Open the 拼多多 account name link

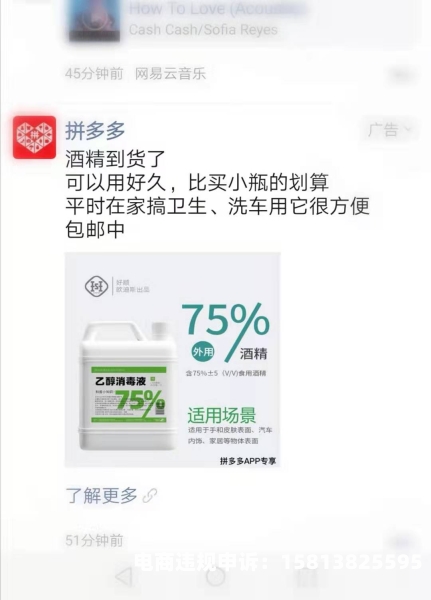click(95, 130)
